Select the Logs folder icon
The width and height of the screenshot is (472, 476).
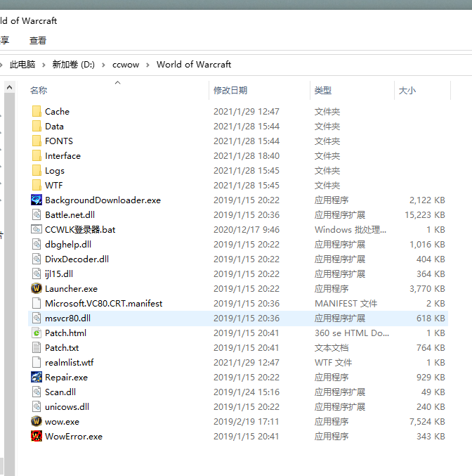37,171
